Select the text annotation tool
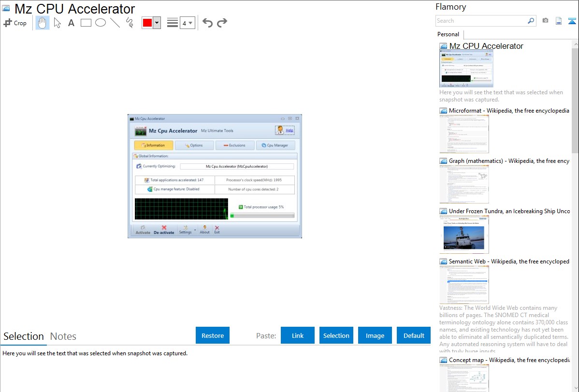The width and height of the screenshot is (579, 392). click(71, 23)
